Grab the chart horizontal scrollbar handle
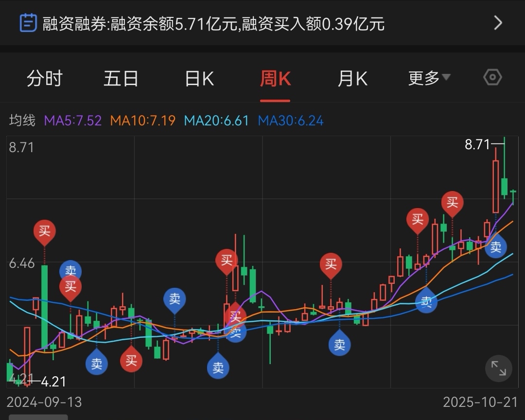525x420 pixels. click(38, 417)
